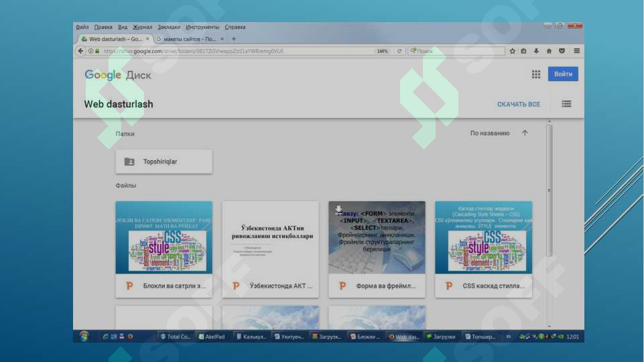Open the Firefox hamburger menu
644x362 pixels.
[x=576, y=51]
